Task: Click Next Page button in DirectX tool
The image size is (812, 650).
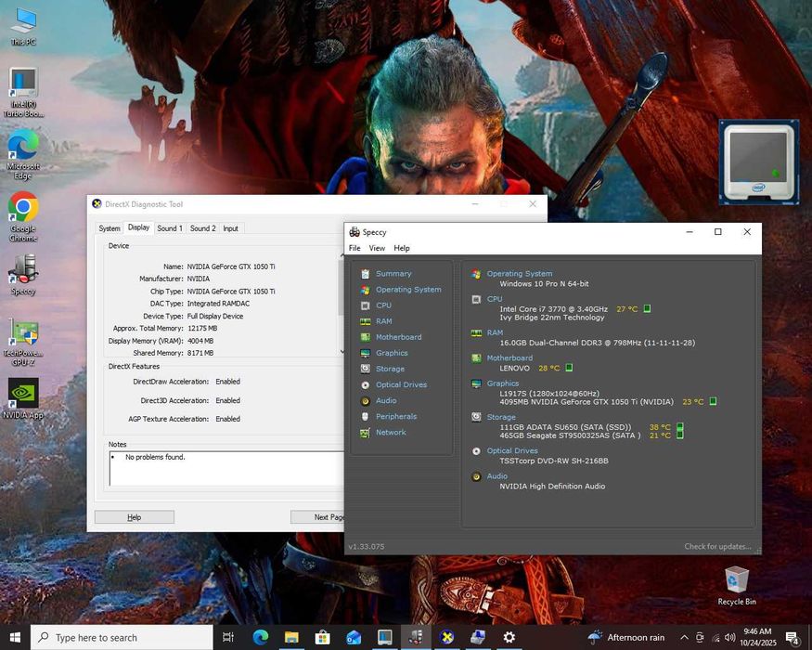Action: pos(317,517)
